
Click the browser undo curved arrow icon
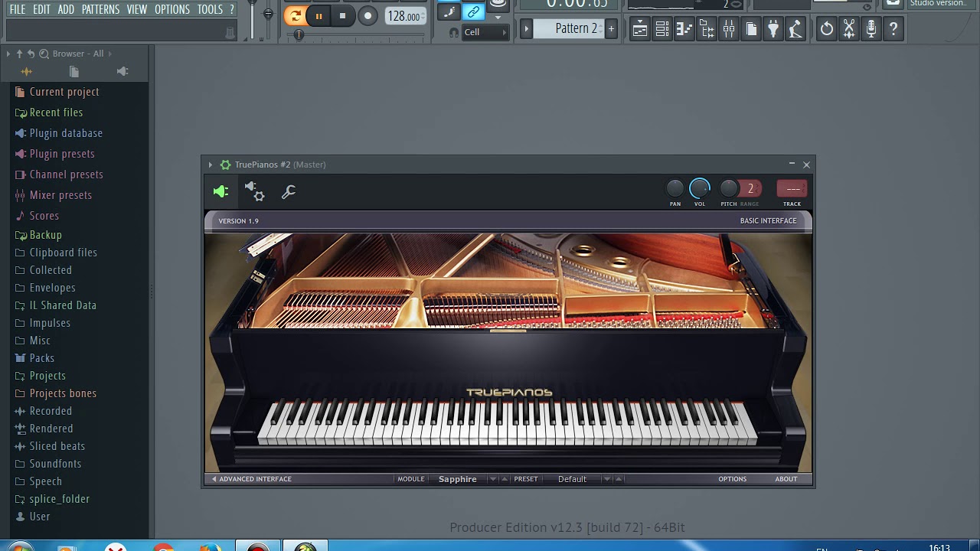coord(31,54)
